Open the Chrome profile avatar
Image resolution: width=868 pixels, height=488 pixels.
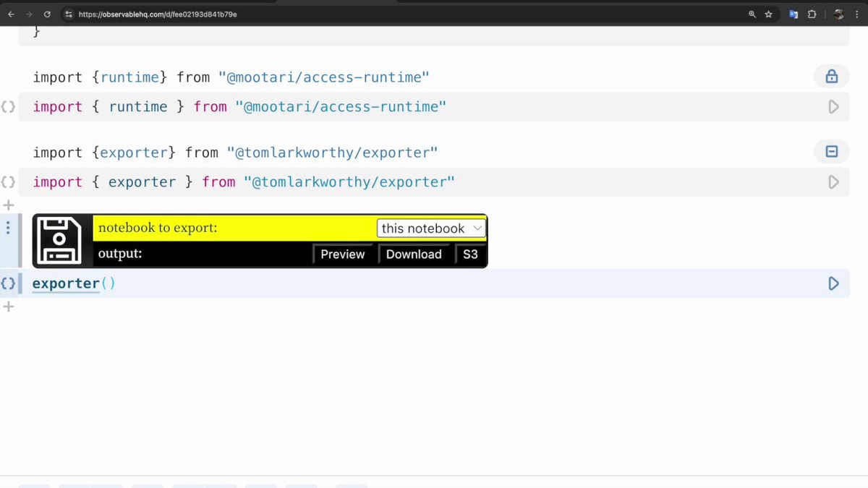point(839,14)
